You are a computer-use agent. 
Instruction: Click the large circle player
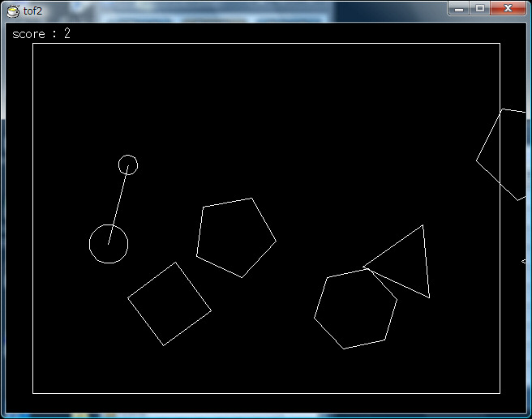pos(109,244)
